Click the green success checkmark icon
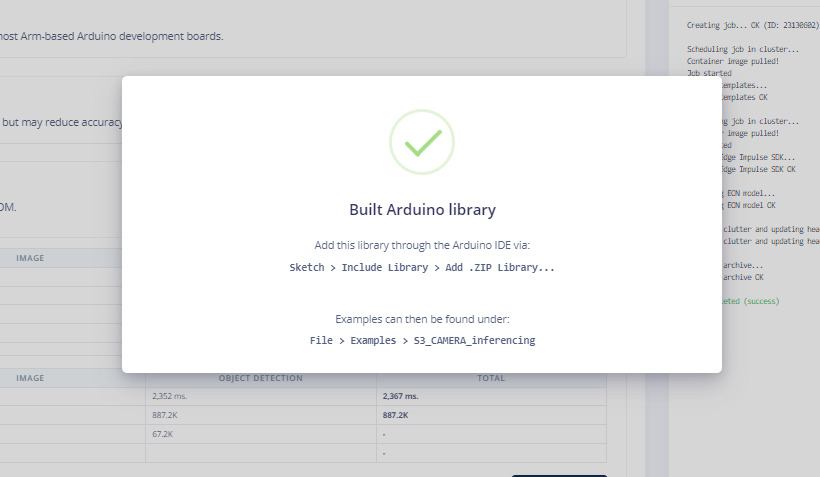This screenshot has width=820, height=477. click(x=421, y=142)
